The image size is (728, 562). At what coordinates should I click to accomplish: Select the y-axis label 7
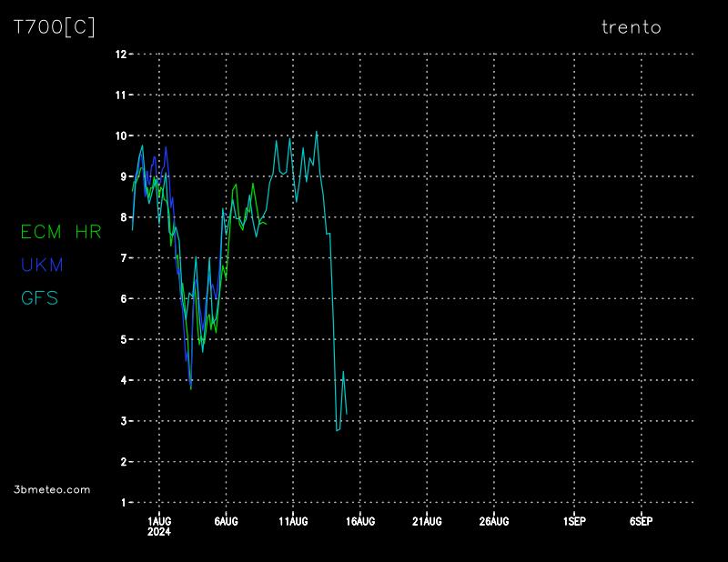pyautogui.click(x=123, y=258)
